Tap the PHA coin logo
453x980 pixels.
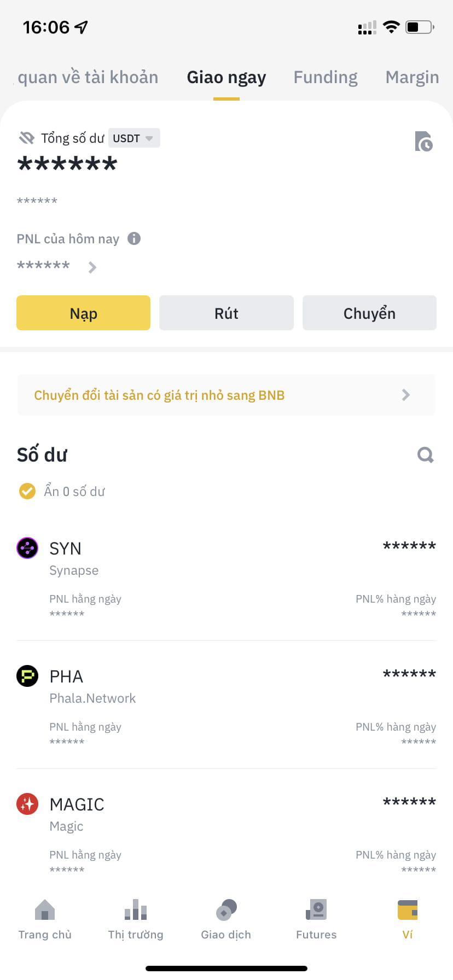point(27,676)
